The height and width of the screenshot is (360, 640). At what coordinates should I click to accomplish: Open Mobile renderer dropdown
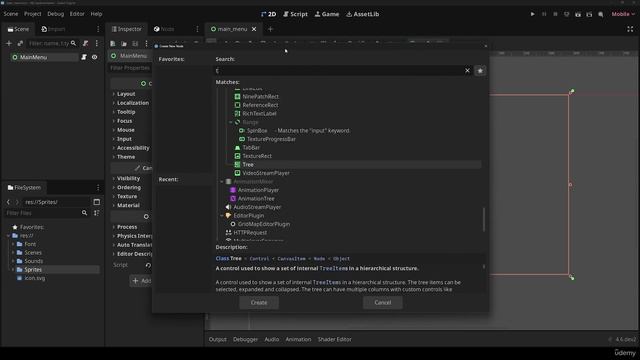pyautogui.click(x=623, y=14)
